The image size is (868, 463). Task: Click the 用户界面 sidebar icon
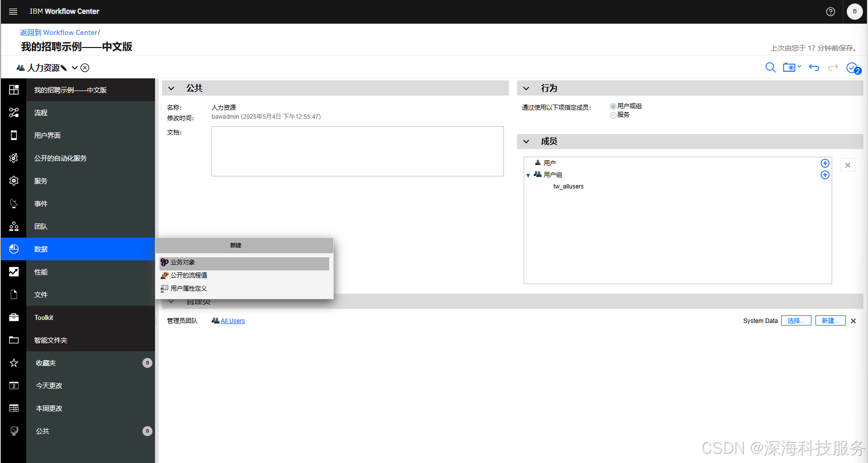pos(14,135)
